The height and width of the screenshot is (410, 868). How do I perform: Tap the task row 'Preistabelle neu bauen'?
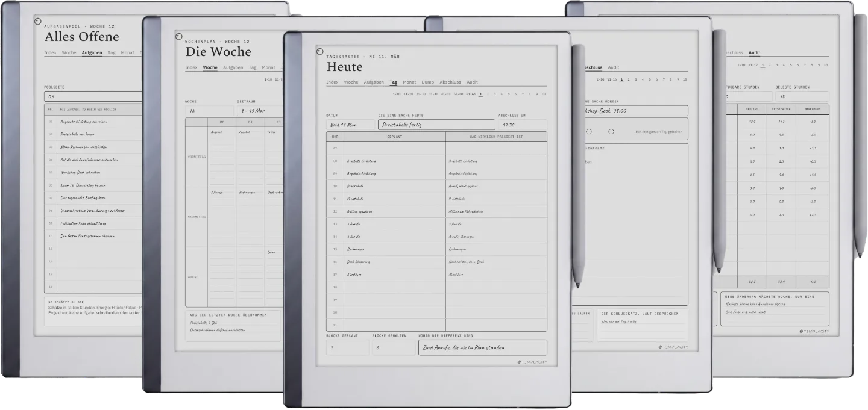click(93, 134)
